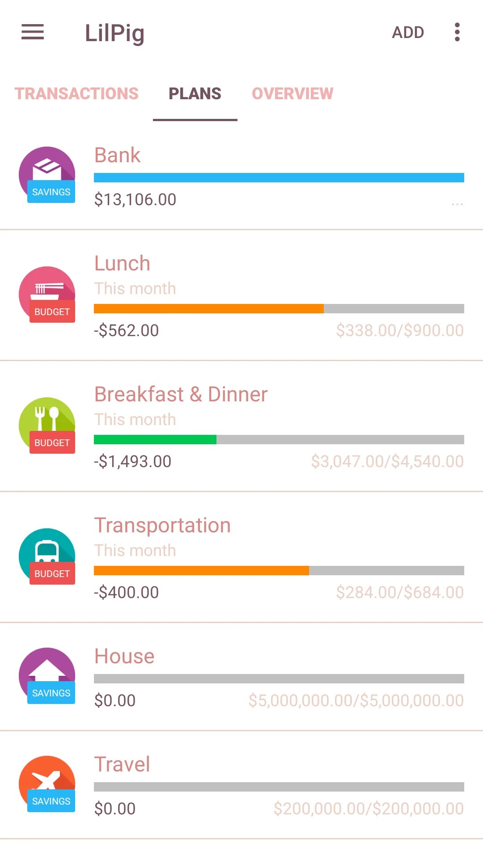Screen dimensions: 483x868
Task: Tap the ADD button
Action: [408, 32]
